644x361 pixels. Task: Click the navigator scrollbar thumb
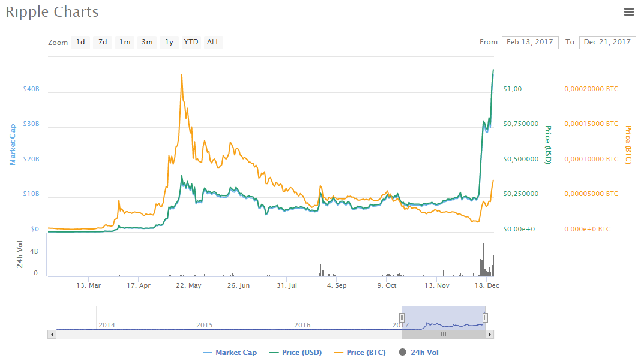[444, 335]
